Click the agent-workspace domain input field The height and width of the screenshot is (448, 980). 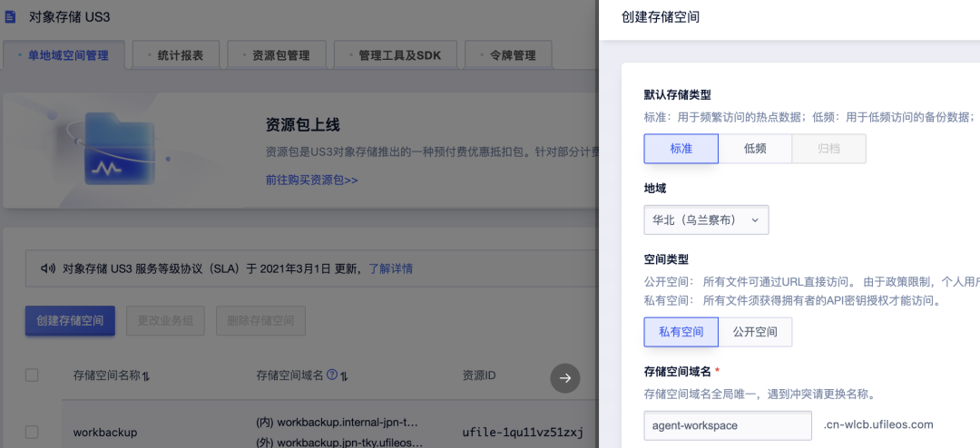[728, 425]
